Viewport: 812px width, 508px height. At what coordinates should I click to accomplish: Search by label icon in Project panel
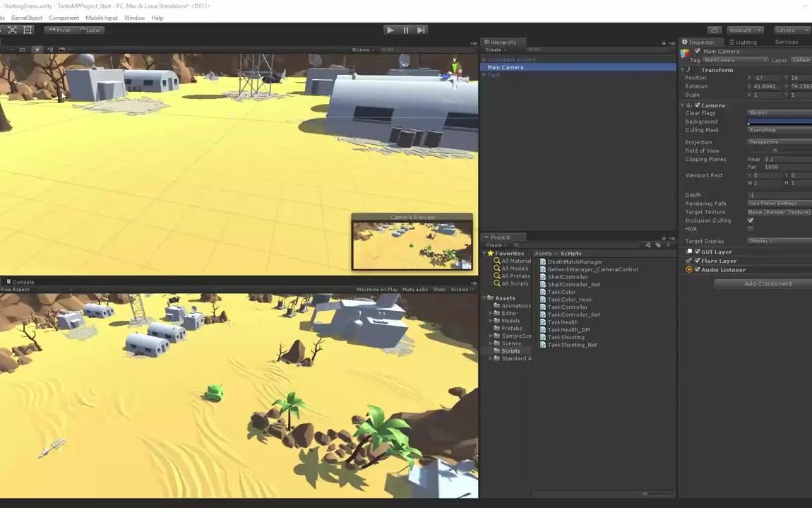(658, 245)
